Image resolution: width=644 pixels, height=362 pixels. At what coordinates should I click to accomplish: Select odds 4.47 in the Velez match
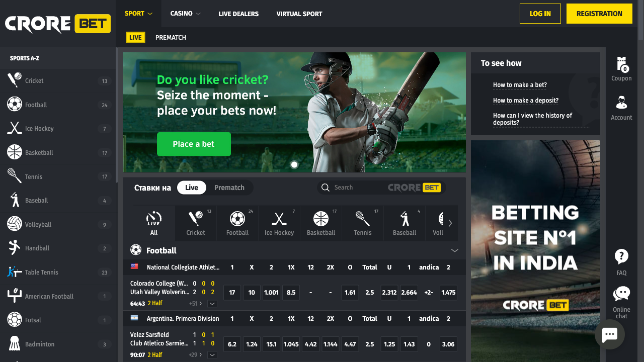350,344
